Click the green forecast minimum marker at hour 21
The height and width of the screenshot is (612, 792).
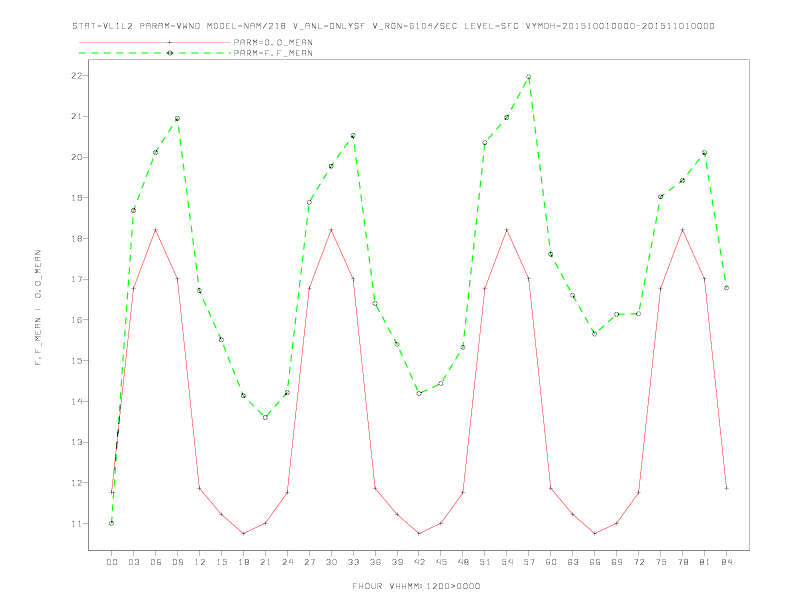click(265, 418)
